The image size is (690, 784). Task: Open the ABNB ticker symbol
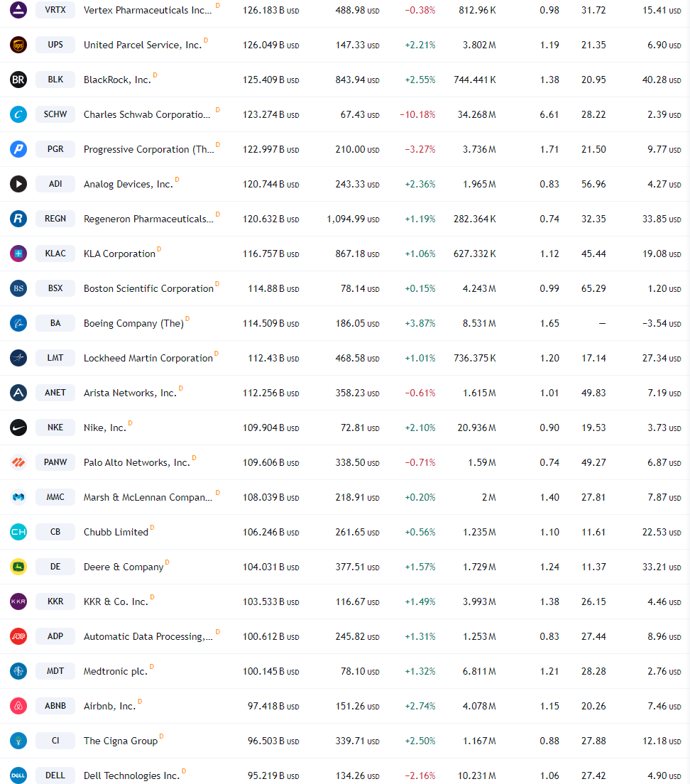55,705
